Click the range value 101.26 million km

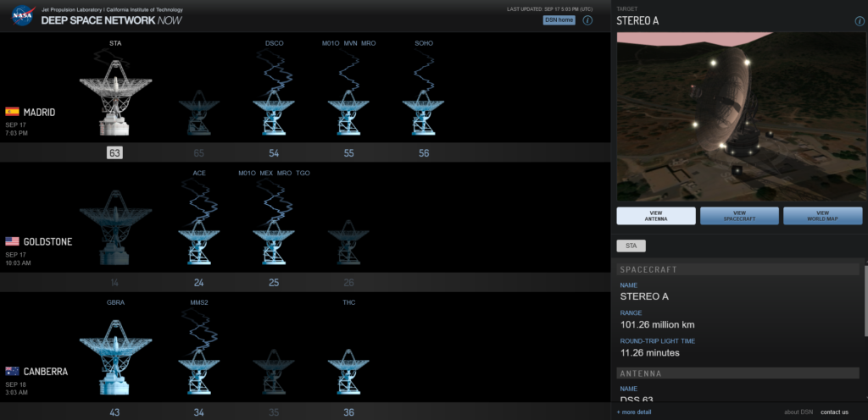pos(657,324)
